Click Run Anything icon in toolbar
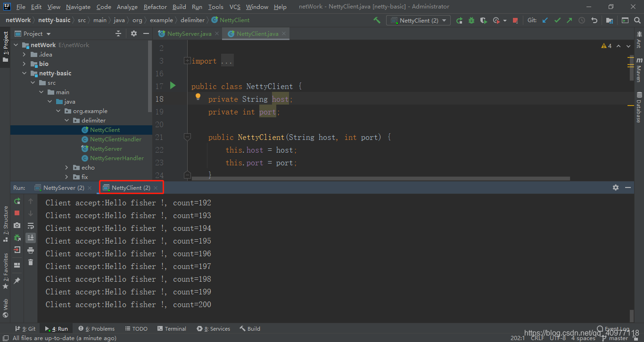 pos(625,20)
